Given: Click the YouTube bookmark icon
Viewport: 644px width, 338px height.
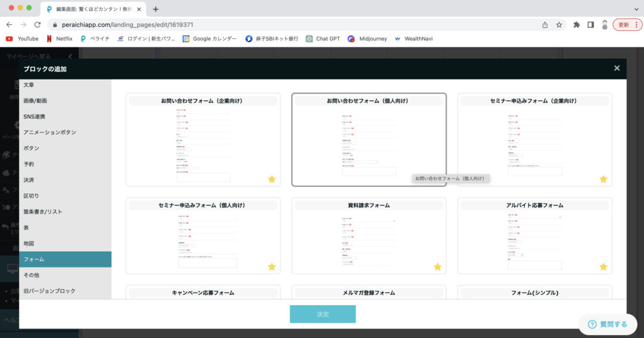Looking at the screenshot, I should [9, 39].
